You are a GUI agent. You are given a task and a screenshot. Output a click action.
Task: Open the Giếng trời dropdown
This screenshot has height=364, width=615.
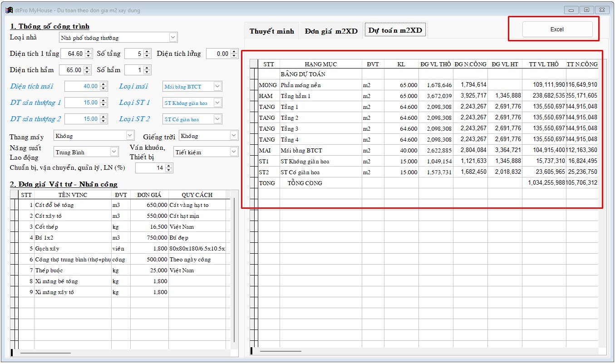click(233, 136)
